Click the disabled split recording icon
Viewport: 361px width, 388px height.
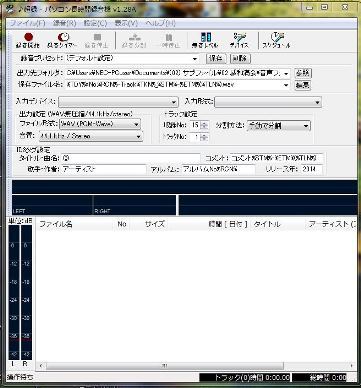[134, 40]
